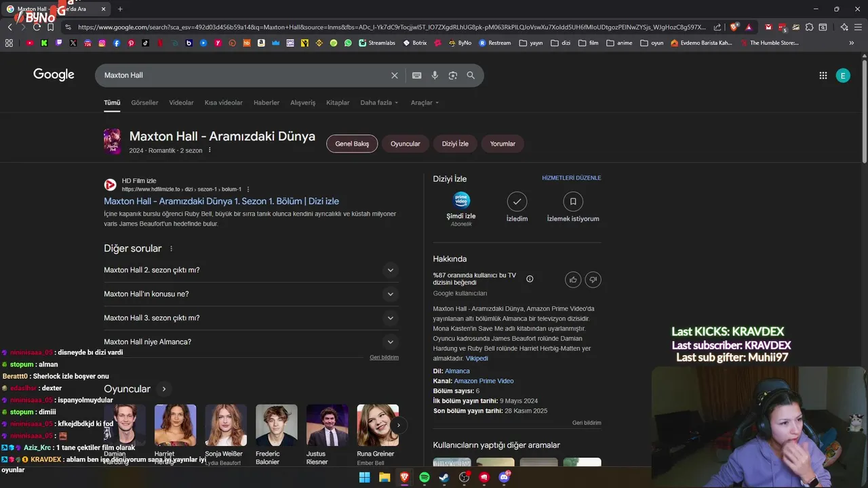
Task: Open the Facebook bookmark
Action: (117, 43)
